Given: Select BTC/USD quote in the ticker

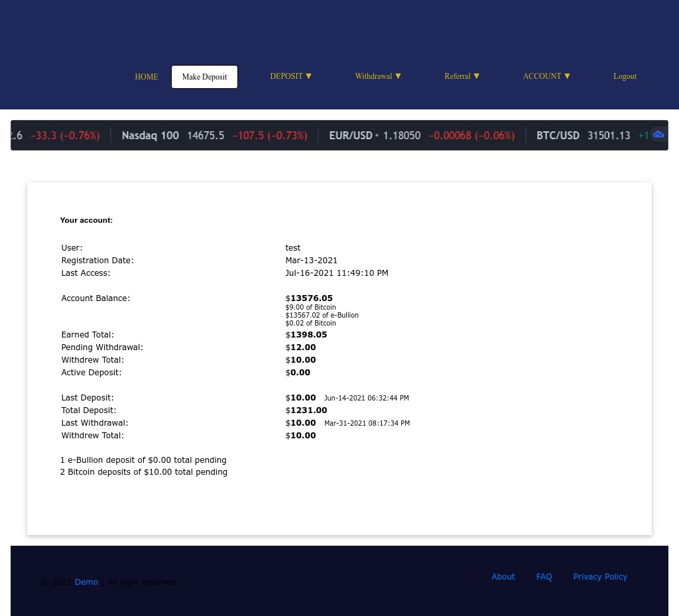Looking at the screenshot, I should 558,135.
